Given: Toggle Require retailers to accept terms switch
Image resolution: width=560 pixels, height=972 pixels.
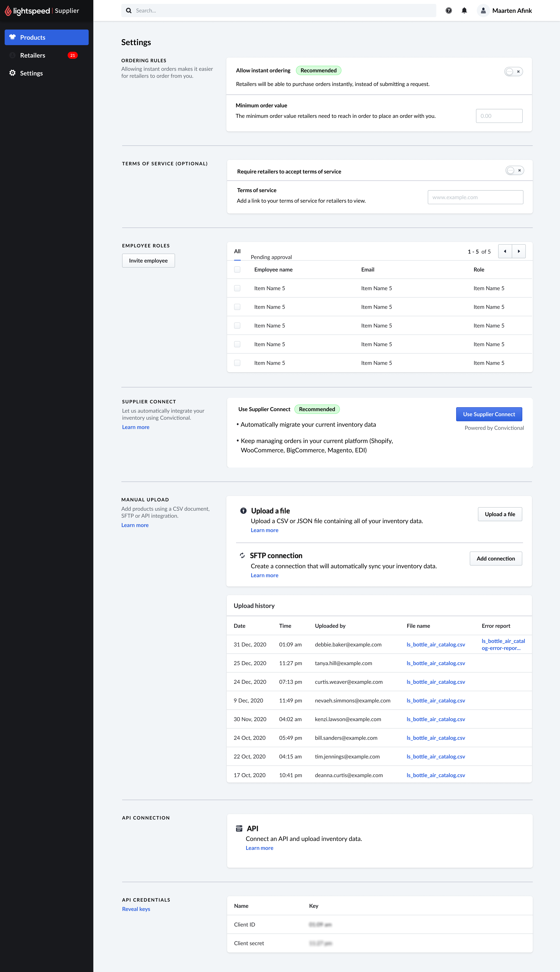Looking at the screenshot, I should pos(515,170).
